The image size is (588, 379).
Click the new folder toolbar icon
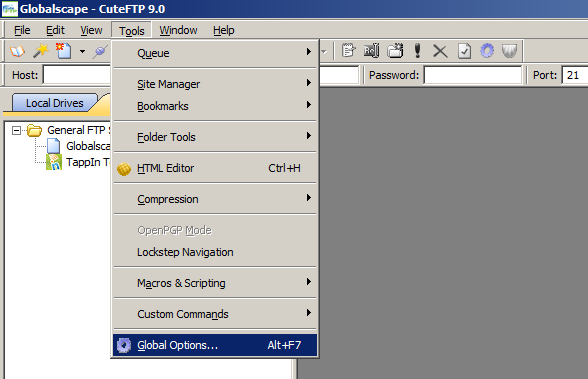pyautogui.click(x=395, y=51)
